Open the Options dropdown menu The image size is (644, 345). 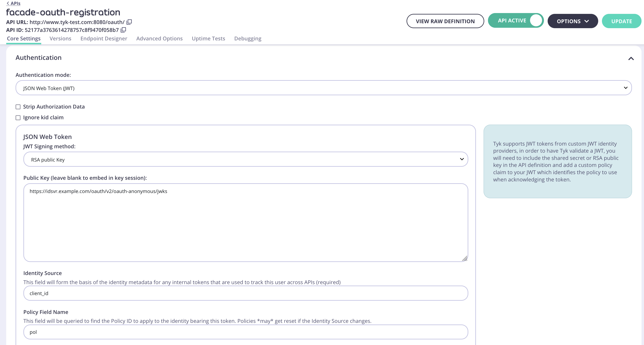[573, 21]
